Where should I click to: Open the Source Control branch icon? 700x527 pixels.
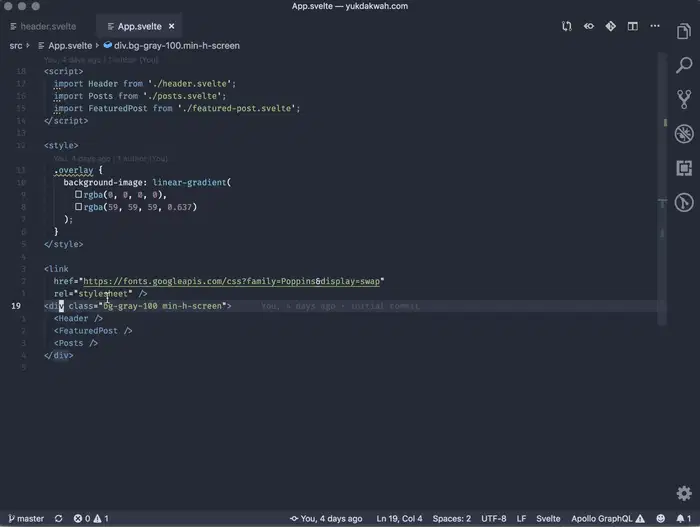tap(683, 99)
